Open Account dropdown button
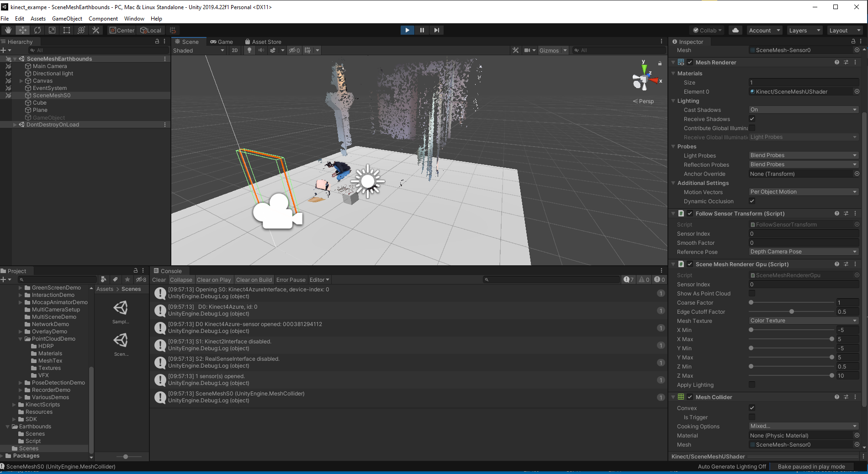This screenshot has width=868, height=474. pyautogui.click(x=764, y=30)
